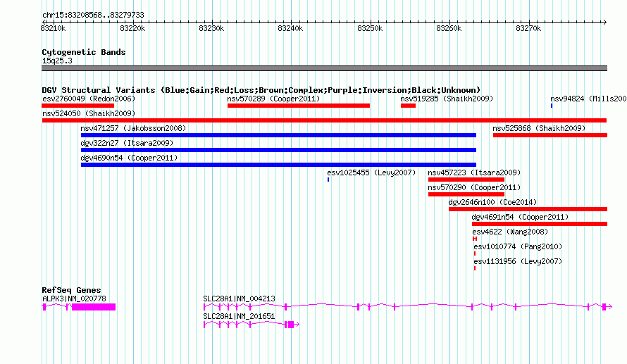Click the 'ALPK3|NM_020778' gene label

point(75,299)
